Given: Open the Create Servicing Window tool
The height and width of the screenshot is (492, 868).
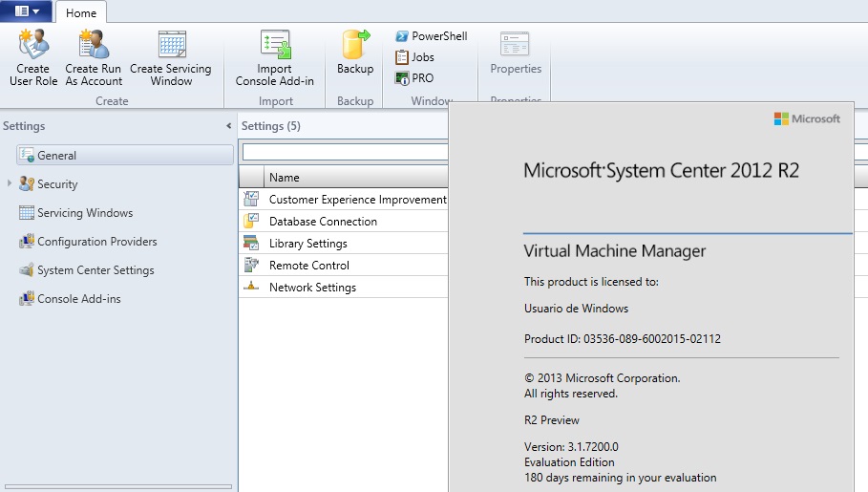Looking at the screenshot, I should pyautogui.click(x=172, y=45).
